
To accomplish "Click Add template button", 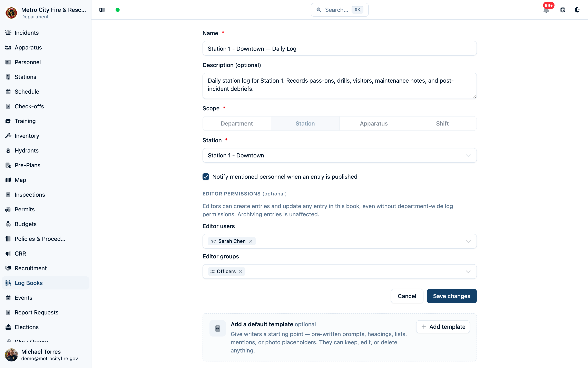I will (x=443, y=327).
